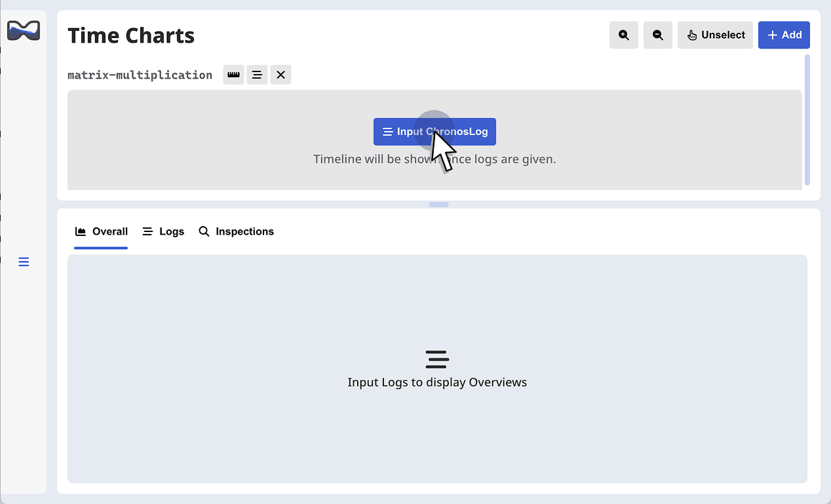This screenshot has height=504, width=831.
Task: Remove the matrix-multiplication chart with the X
Action: (x=280, y=74)
